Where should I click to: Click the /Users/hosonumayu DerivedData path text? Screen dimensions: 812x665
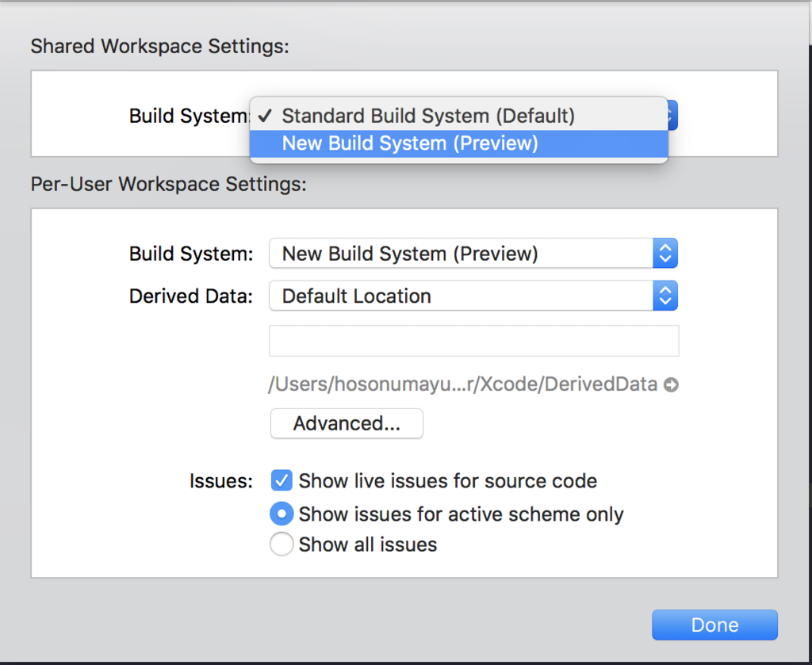coord(463,385)
